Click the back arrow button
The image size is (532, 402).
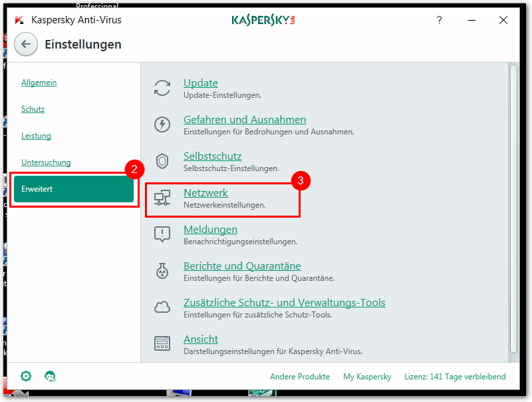point(26,44)
